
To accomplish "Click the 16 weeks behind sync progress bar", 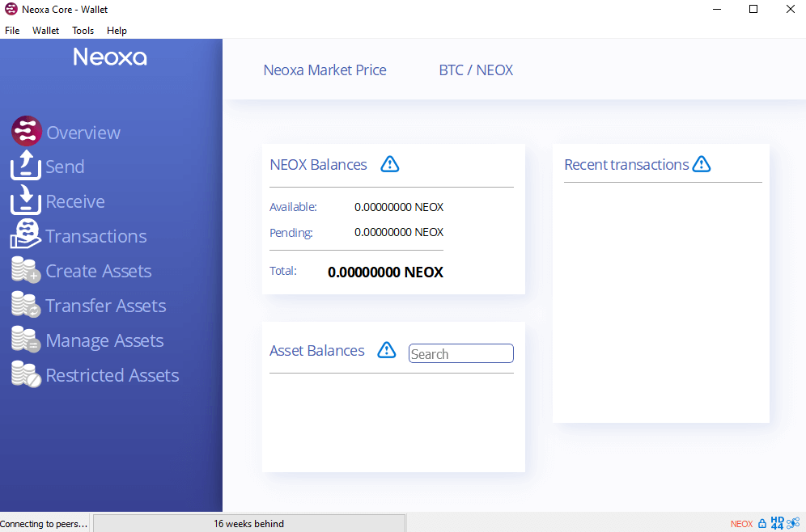I will tap(248, 523).
